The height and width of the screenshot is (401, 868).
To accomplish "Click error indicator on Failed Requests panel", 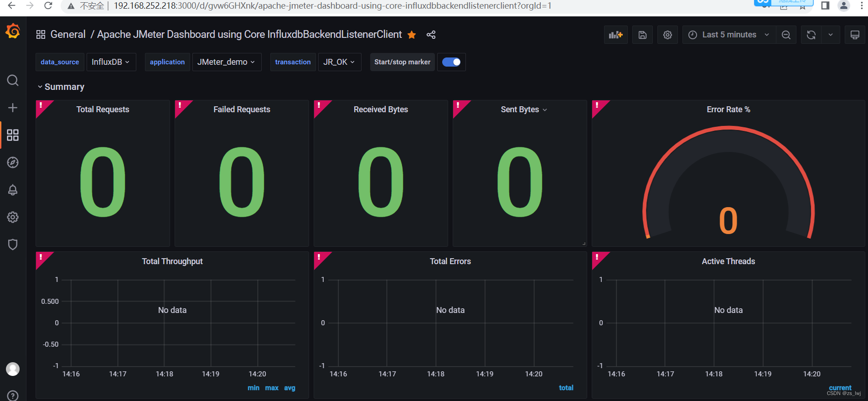I will tap(180, 105).
